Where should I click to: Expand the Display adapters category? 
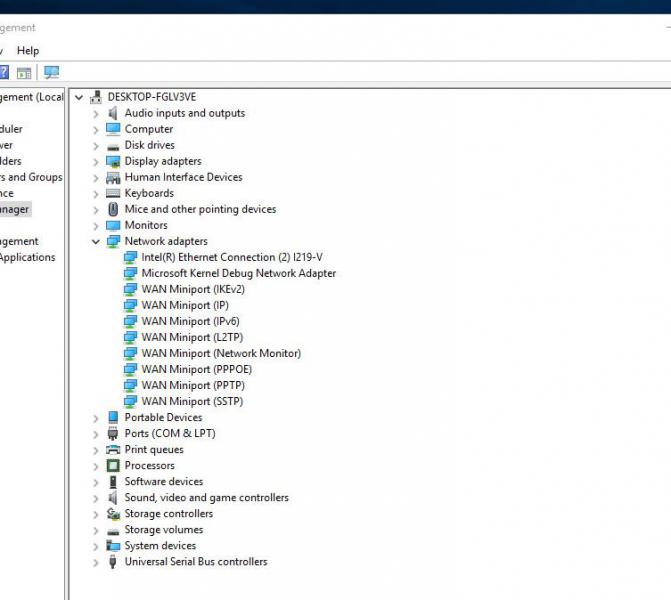point(96,161)
